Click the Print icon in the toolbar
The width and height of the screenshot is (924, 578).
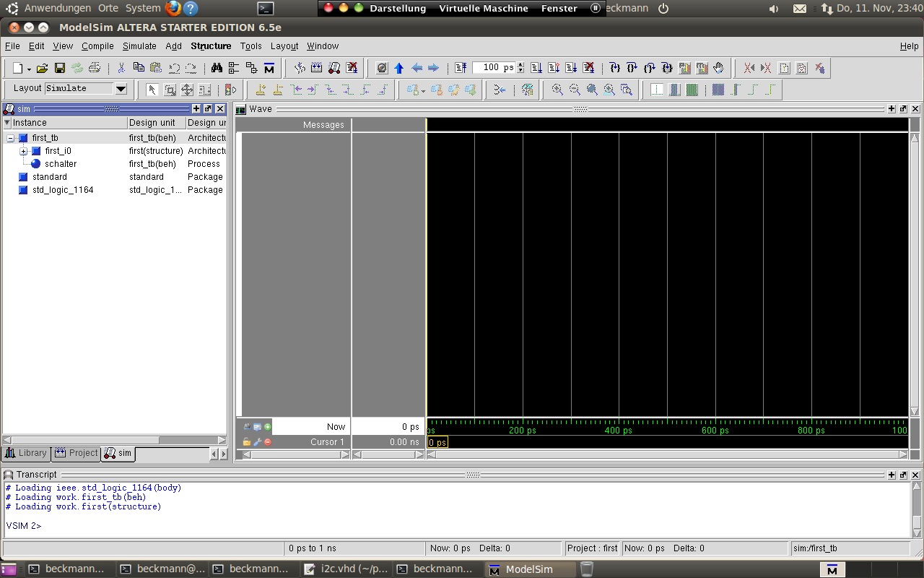(95, 68)
